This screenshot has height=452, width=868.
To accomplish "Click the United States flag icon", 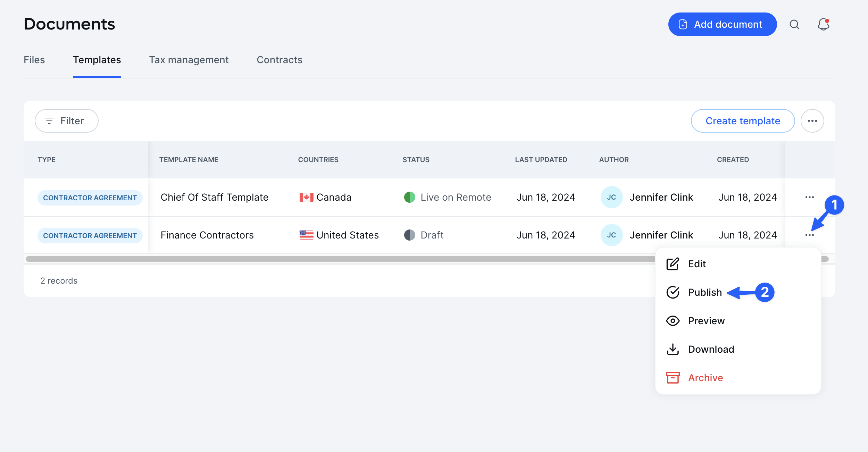I will click(x=307, y=235).
